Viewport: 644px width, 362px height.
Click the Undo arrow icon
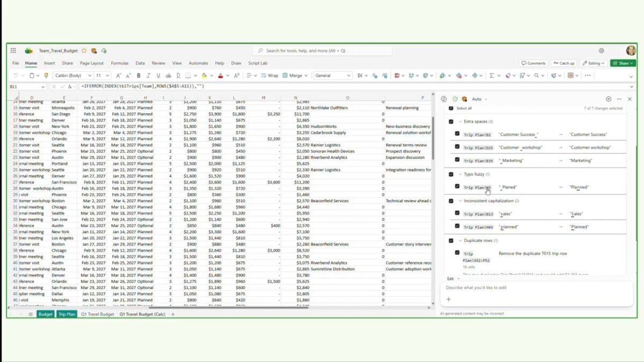coord(16,76)
